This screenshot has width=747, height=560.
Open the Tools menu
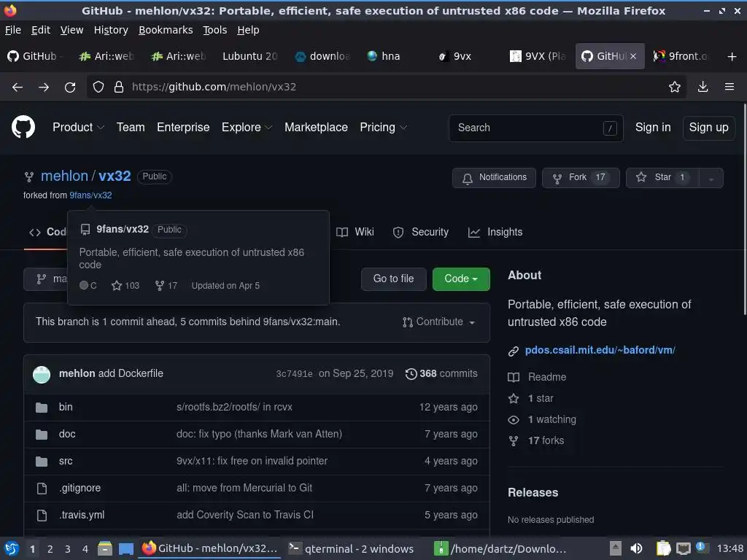click(215, 30)
